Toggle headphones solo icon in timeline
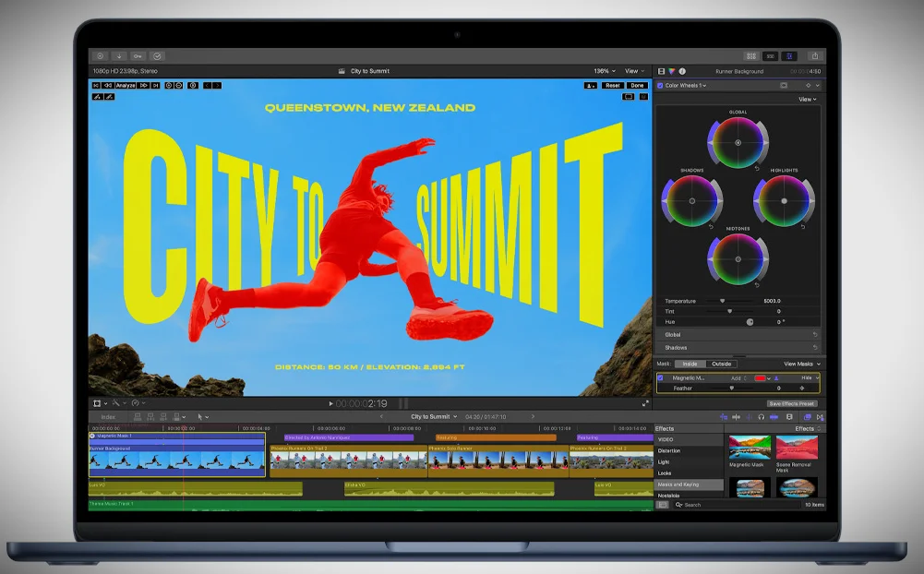The width and height of the screenshot is (924, 574). (762, 416)
